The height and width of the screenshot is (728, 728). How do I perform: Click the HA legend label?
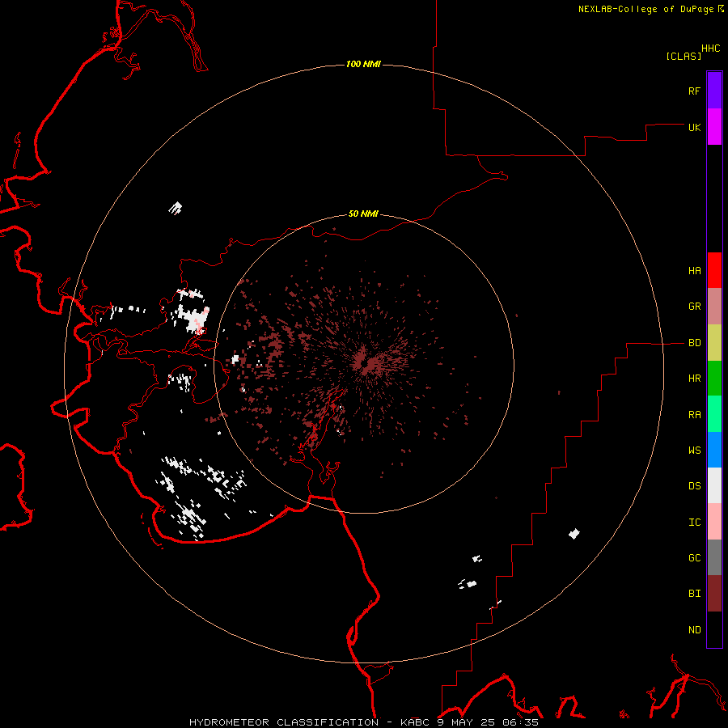pos(694,271)
